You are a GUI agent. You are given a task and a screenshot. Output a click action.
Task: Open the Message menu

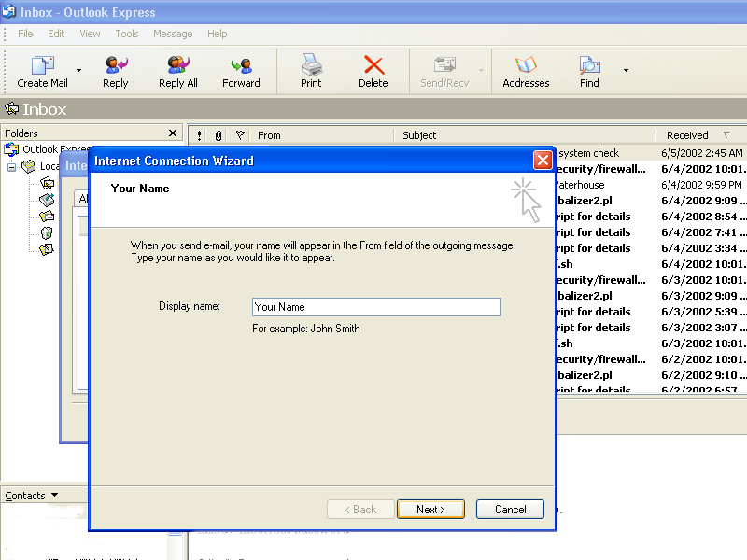[x=173, y=34]
